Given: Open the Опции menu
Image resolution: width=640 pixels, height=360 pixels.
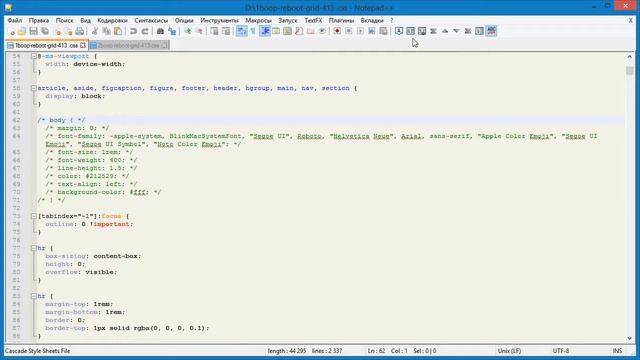Looking at the screenshot, I should click(184, 20).
